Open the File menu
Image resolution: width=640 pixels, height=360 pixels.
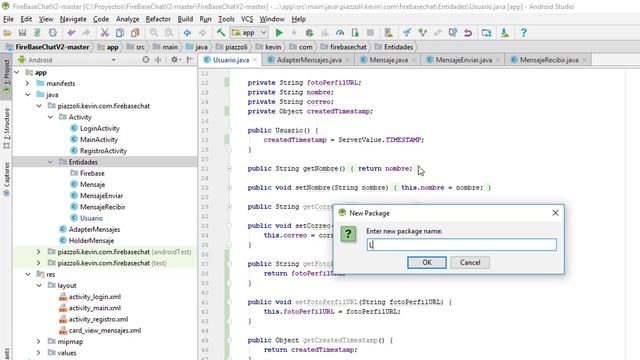tap(8, 19)
